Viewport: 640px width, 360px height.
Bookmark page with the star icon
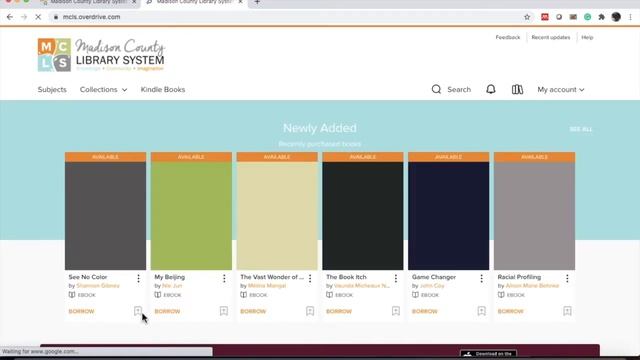coord(527,17)
